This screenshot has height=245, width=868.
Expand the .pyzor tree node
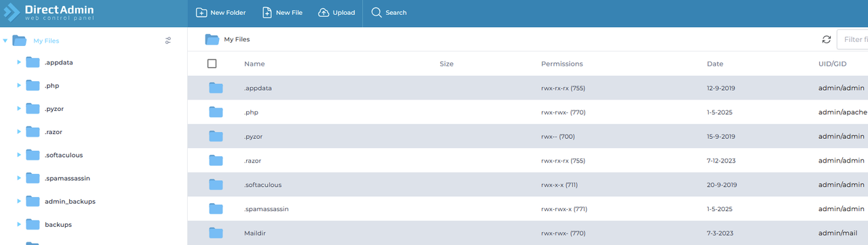[19, 108]
